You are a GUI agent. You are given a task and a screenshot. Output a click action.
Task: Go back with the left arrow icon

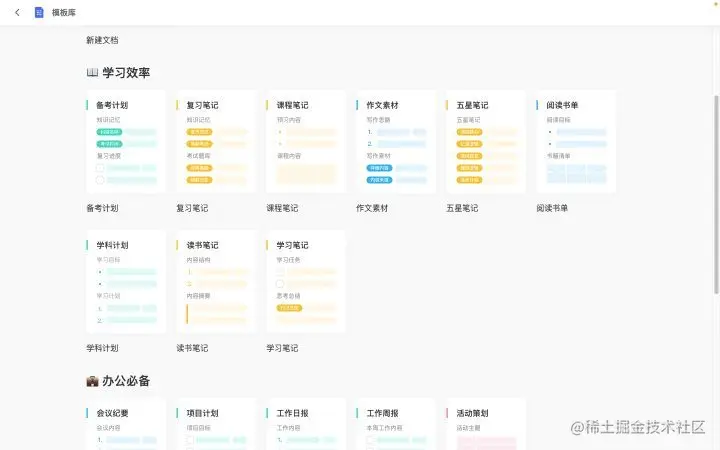(x=17, y=12)
